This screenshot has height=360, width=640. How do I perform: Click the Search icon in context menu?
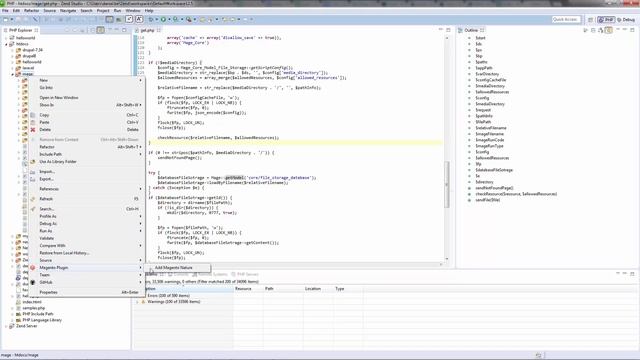pyautogui.click(x=33, y=209)
